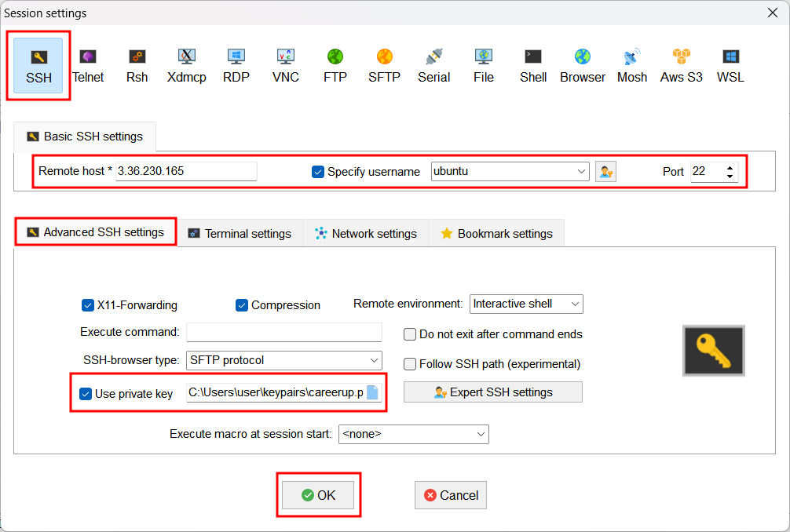The height and width of the screenshot is (532, 790).
Task: Toggle the X11-Forwarding checkbox
Action: (x=88, y=305)
